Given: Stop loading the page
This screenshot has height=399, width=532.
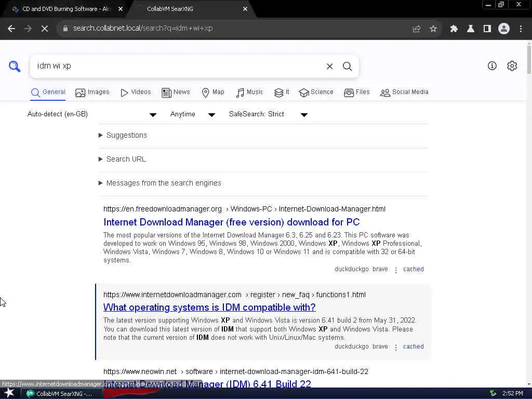Looking at the screenshot, I should point(45,29).
